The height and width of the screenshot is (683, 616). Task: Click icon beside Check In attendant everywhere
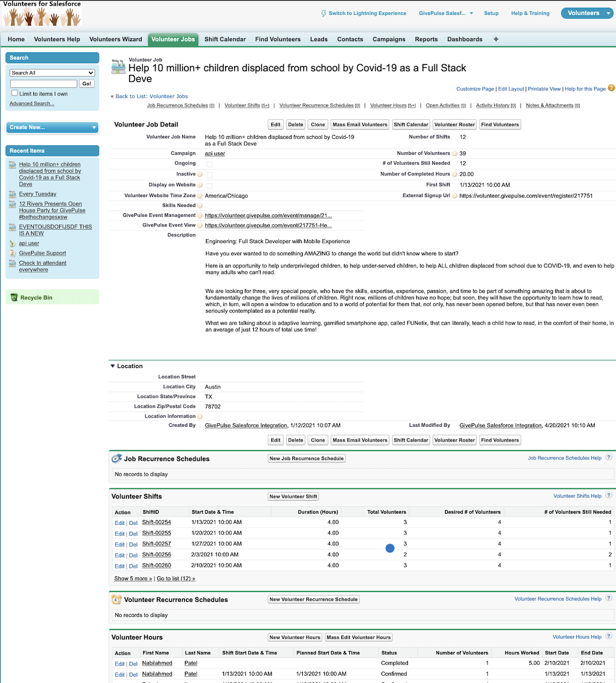[13, 263]
